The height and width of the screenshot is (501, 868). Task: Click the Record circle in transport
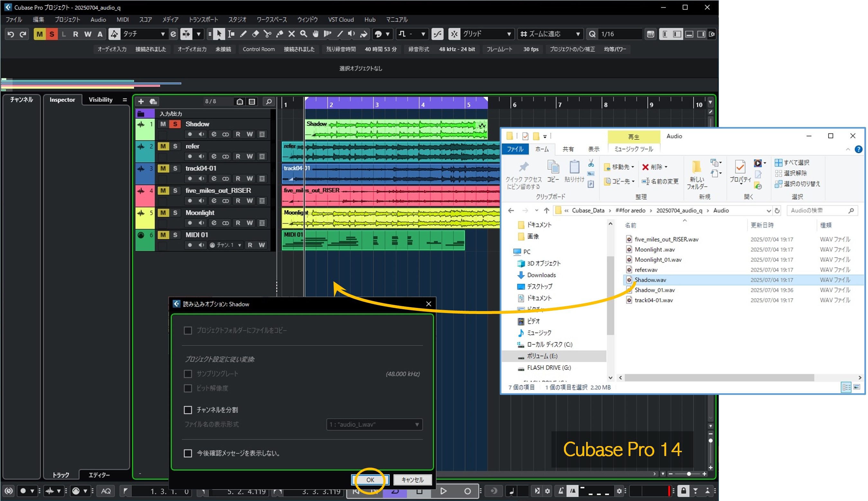(467, 491)
